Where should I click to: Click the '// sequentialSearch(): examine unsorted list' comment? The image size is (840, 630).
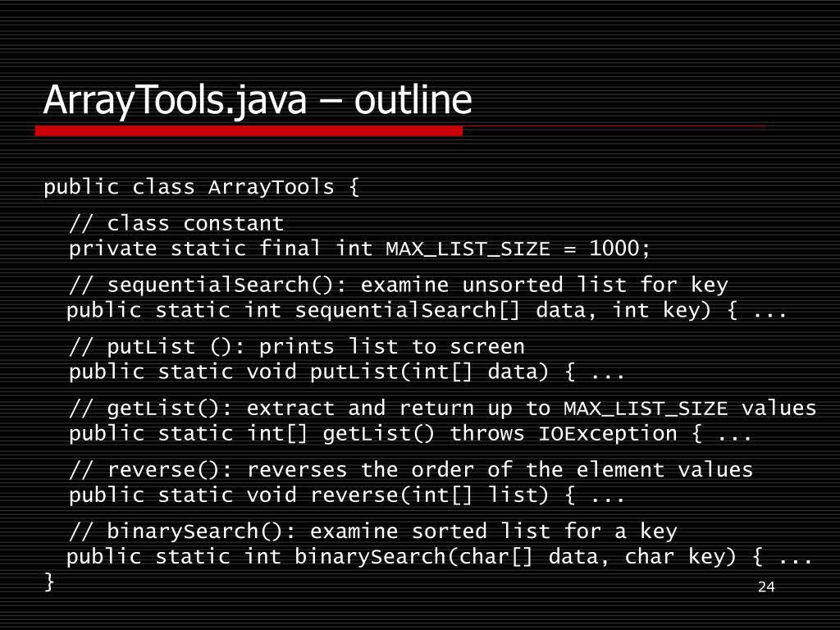coord(399,285)
